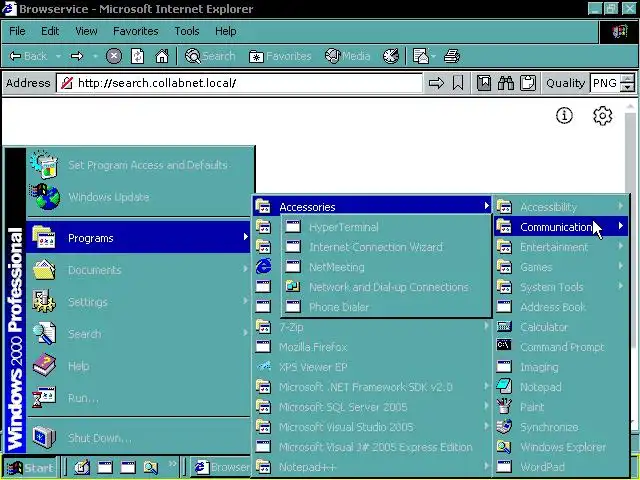Screen dimensions: 640x480
Task: Expand quick launch overflow chevron
Action: pyautogui.click(x=173, y=464)
